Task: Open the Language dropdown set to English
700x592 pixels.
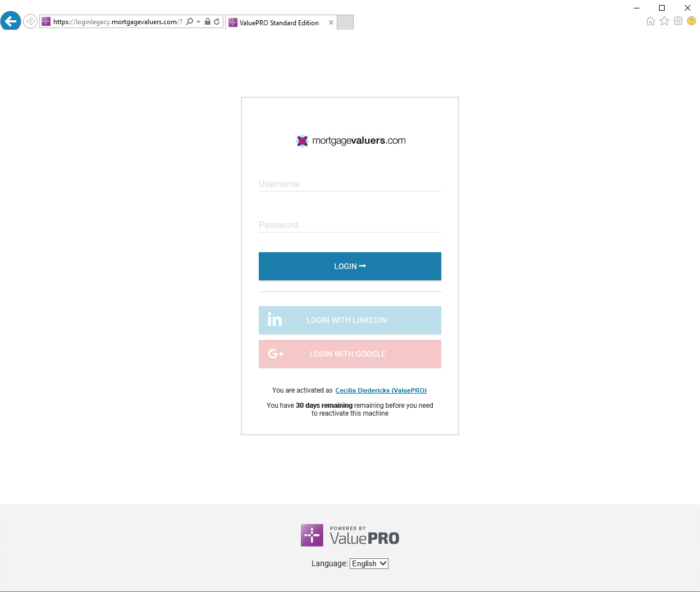Action: tap(369, 563)
